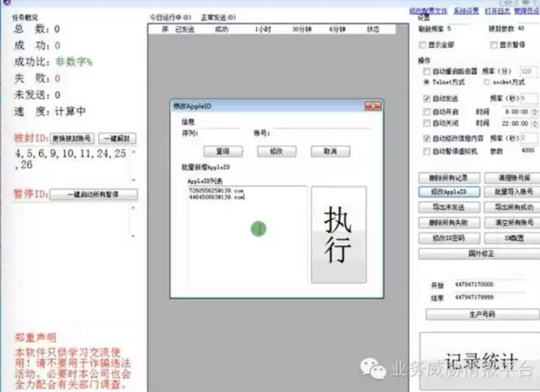Click the SN配置 button
Screen dimensions: 540x392
(512, 238)
